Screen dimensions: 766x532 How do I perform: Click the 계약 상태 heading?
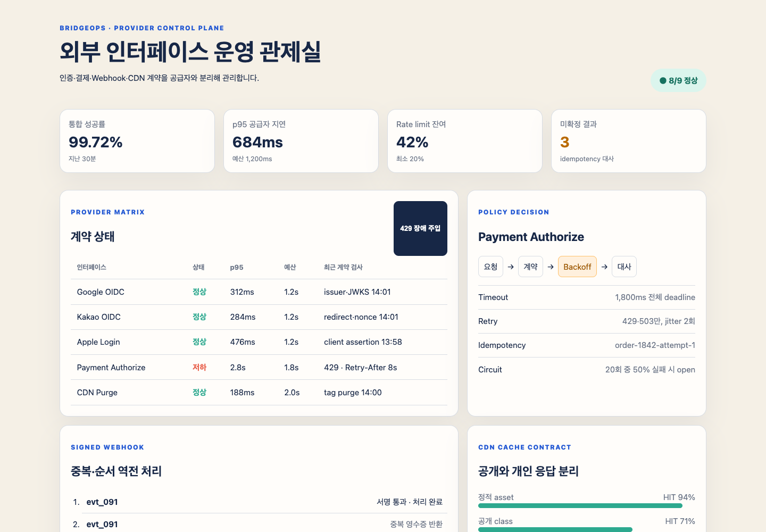pos(93,237)
